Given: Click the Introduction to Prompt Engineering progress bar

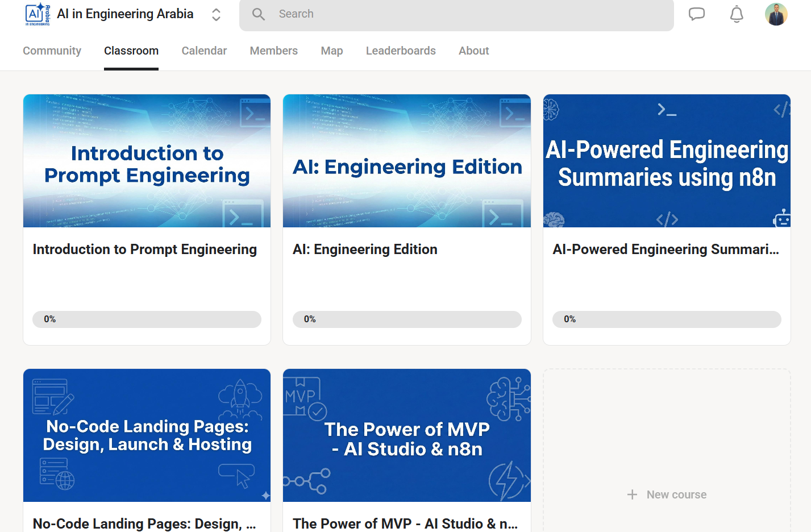Looking at the screenshot, I should (x=147, y=319).
